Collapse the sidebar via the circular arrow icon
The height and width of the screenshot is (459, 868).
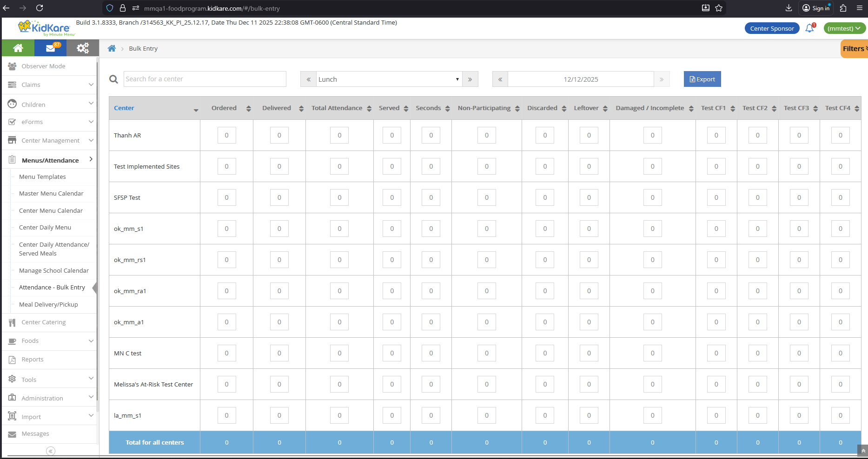[x=50, y=451]
